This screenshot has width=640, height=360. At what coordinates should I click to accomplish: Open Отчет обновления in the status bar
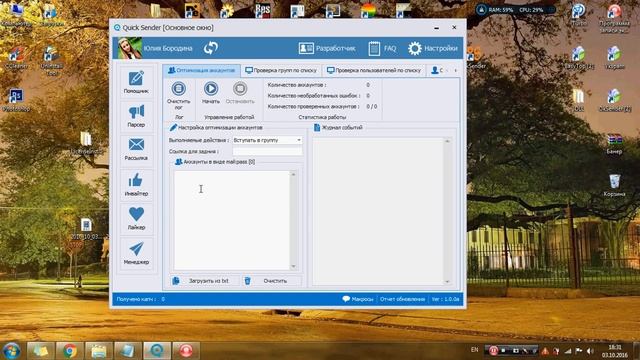(x=402, y=299)
